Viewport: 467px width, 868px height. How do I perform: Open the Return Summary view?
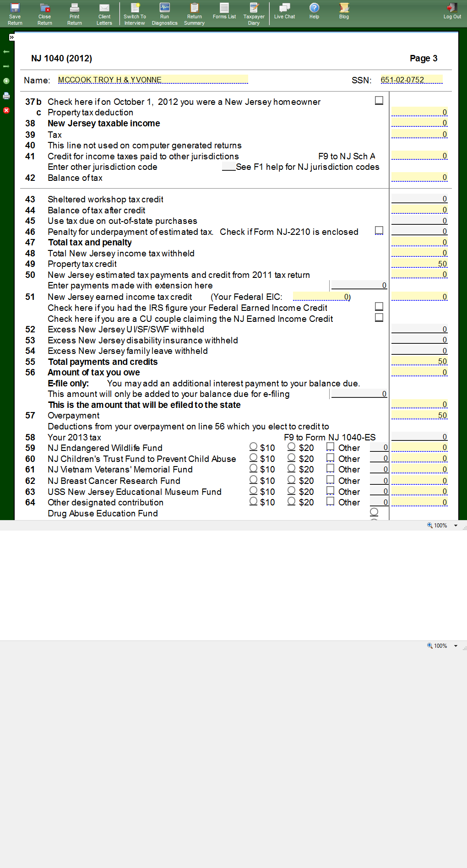coord(194,14)
